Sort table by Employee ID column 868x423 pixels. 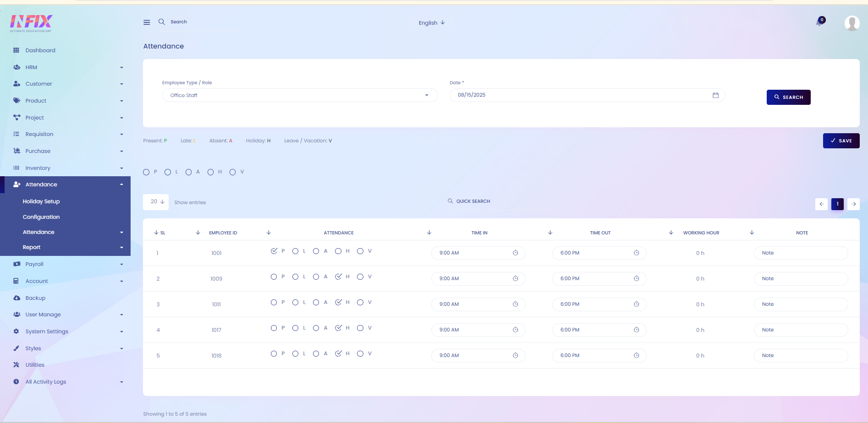coord(223,233)
